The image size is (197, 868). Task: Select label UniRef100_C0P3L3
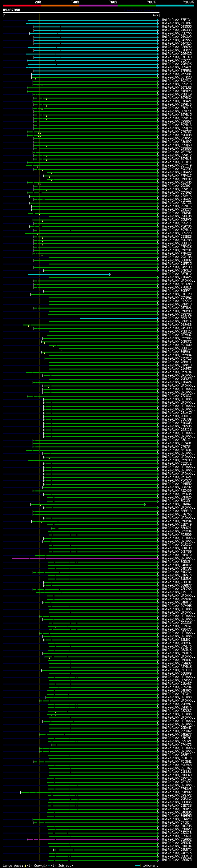177,271
